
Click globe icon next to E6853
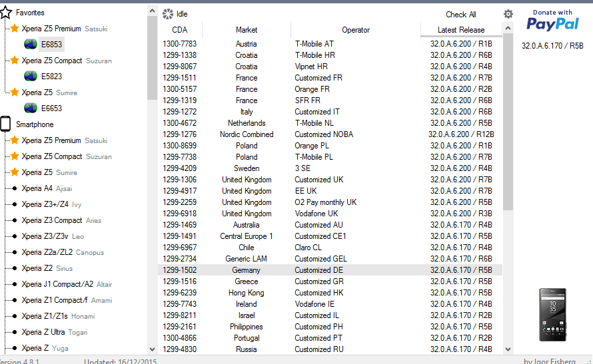[x=30, y=44]
